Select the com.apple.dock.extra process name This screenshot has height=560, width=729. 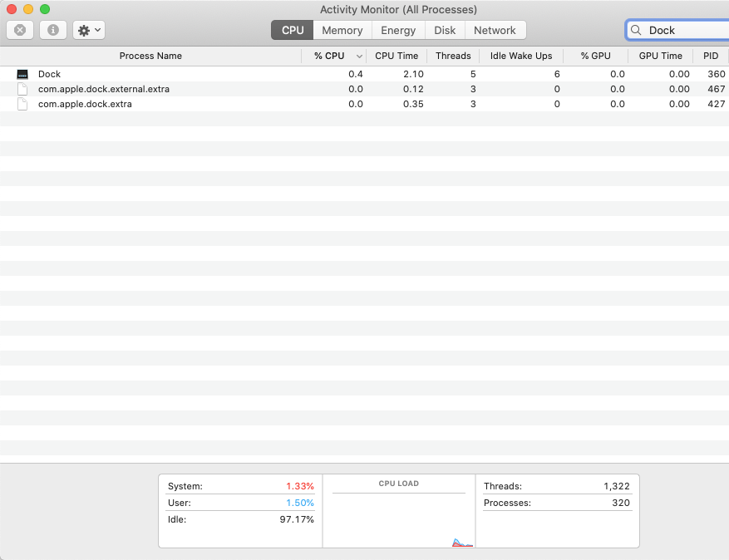click(x=85, y=104)
